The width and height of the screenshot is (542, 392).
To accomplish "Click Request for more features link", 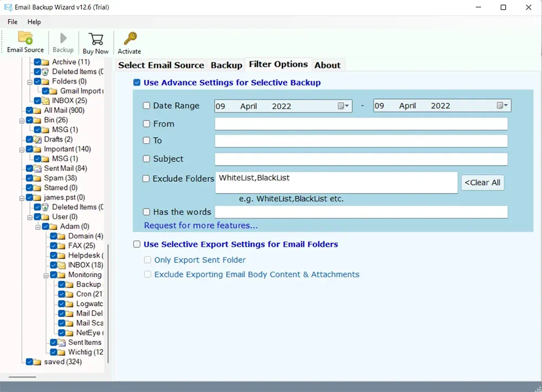I will coord(201,225).
